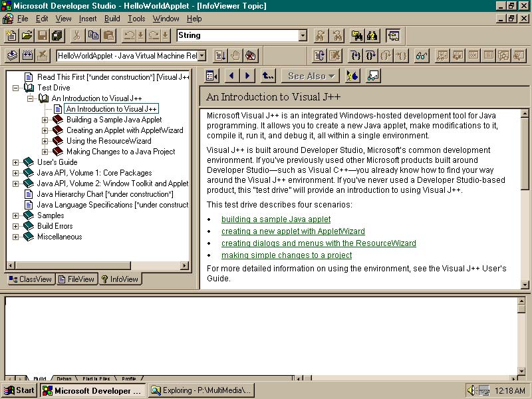
Task: Expand Building a Sample Java Applet
Action: point(45,120)
